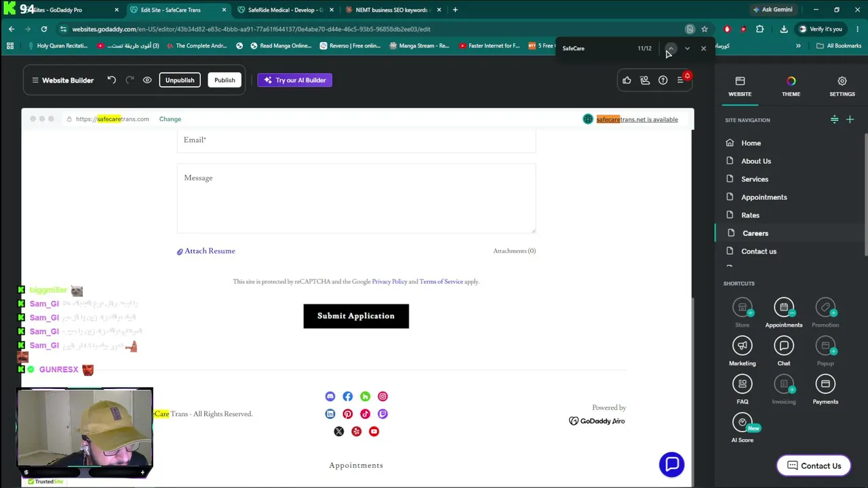Switch to the Theme panel tab
The height and width of the screenshot is (488, 868).
(791, 86)
